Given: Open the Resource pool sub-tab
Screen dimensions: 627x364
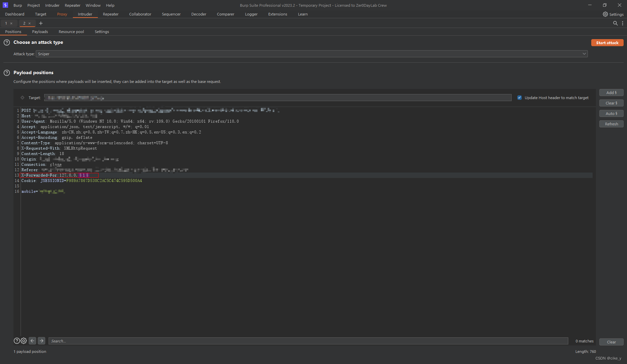Looking at the screenshot, I should pyautogui.click(x=71, y=32).
